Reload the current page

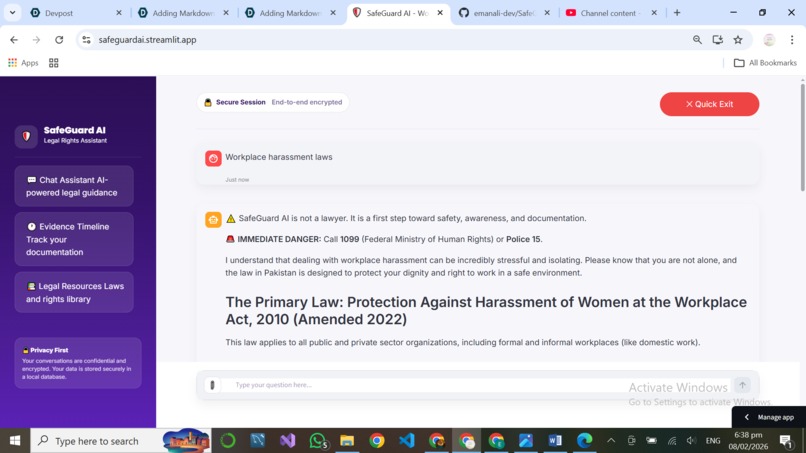[x=59, y=40]
